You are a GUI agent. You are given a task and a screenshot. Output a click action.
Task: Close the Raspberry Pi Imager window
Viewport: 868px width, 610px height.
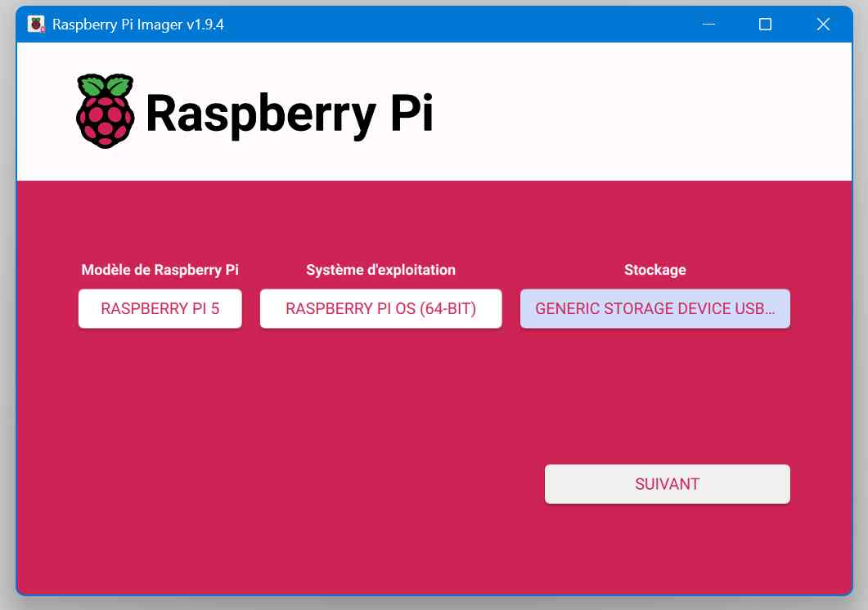(823, 25)
